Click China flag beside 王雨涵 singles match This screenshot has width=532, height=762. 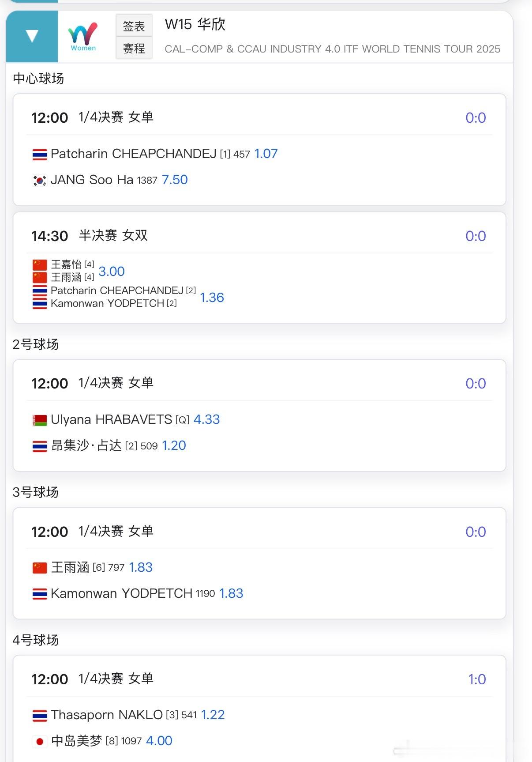tap(40, 568)
